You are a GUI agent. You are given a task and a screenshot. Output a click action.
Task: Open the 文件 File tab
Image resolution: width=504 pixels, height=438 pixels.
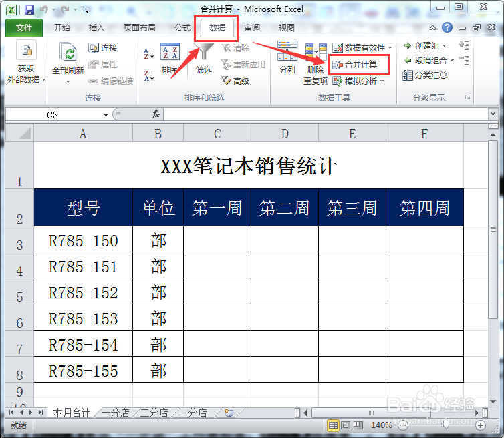pyautogui.click(x=24, y=28)
